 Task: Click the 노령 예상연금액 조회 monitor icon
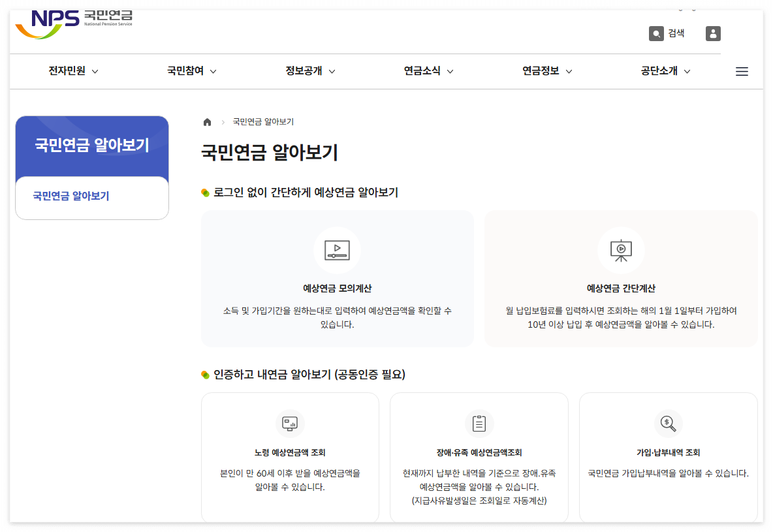click(290, 424)
